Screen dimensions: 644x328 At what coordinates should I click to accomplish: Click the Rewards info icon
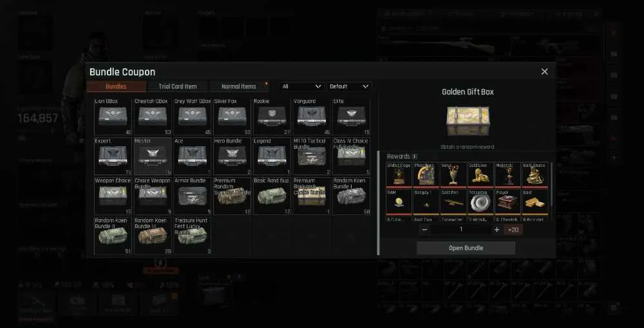click(414, 156)
